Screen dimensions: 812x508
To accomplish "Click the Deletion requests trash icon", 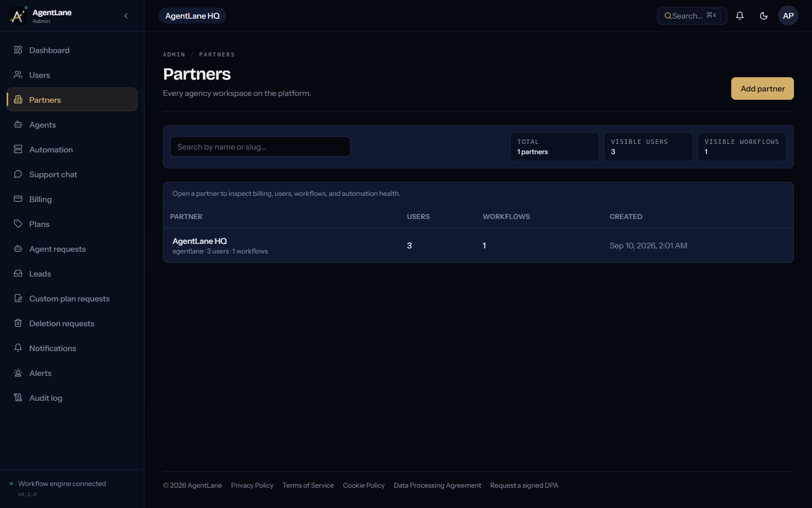I will [18, 323].
